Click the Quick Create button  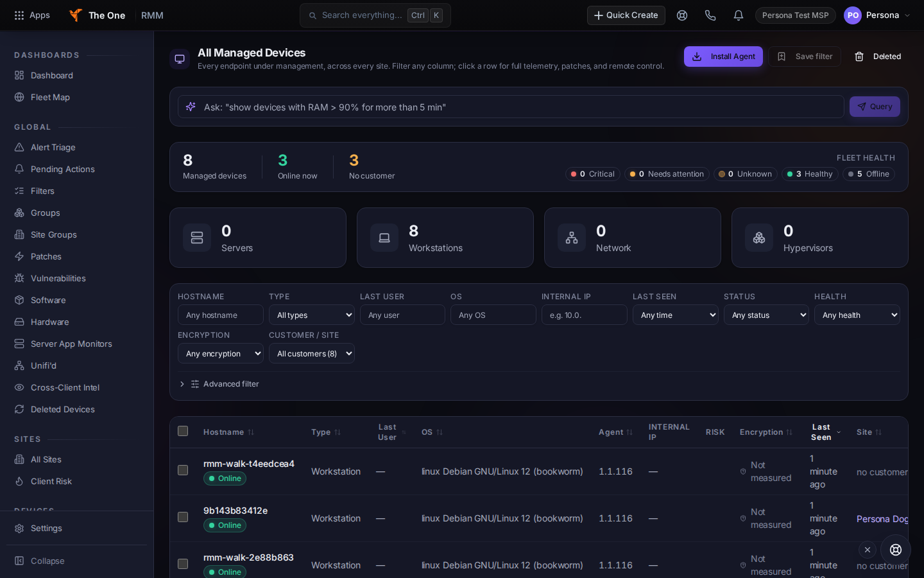tap(626, 15)
